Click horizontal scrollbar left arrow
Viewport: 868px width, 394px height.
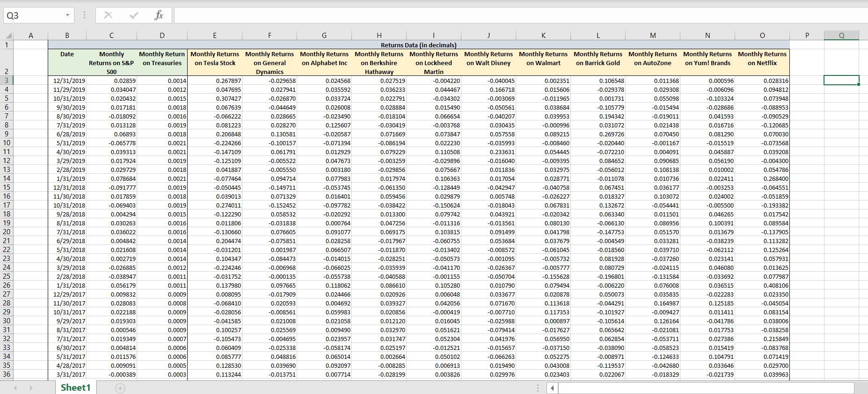click(x=553, y=388)
